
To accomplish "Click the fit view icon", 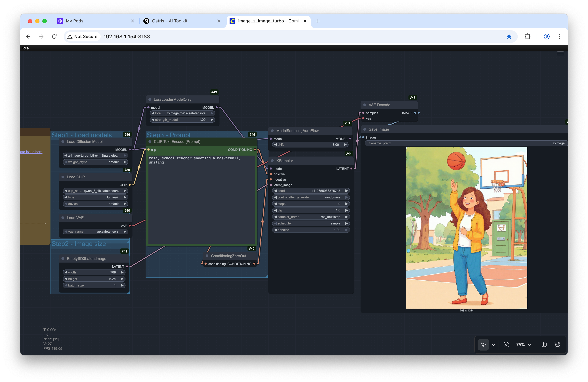I will pyautogui.click(x=506, y=345).
